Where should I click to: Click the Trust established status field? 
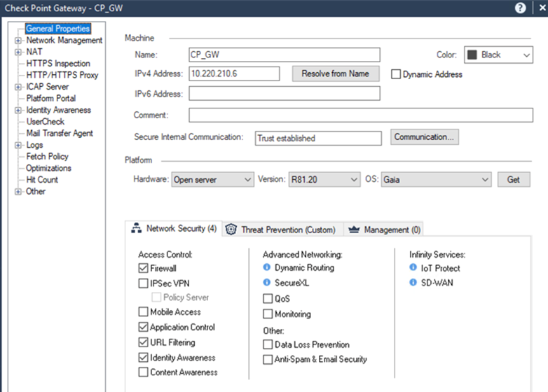(x=318, y=138)
